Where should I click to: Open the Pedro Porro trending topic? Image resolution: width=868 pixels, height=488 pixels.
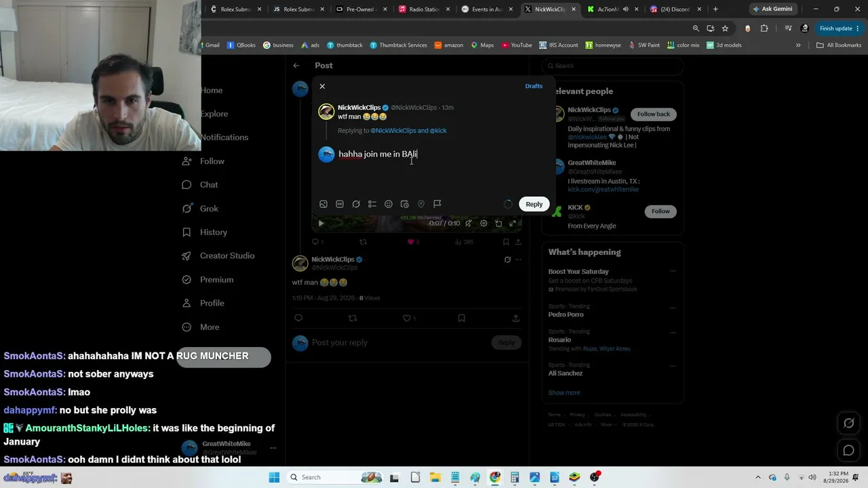[x=566, y=314]
